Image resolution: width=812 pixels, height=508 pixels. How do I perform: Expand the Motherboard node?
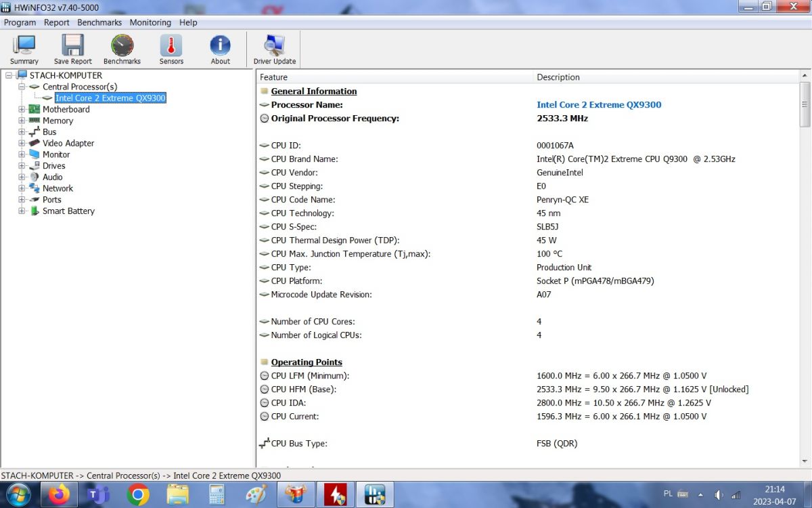coord(22,109)
